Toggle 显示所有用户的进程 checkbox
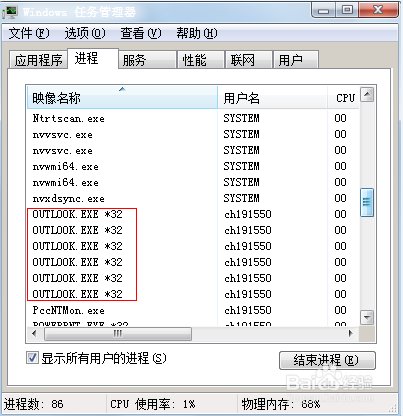The image size is (403, 416). (x=32, y=358)
